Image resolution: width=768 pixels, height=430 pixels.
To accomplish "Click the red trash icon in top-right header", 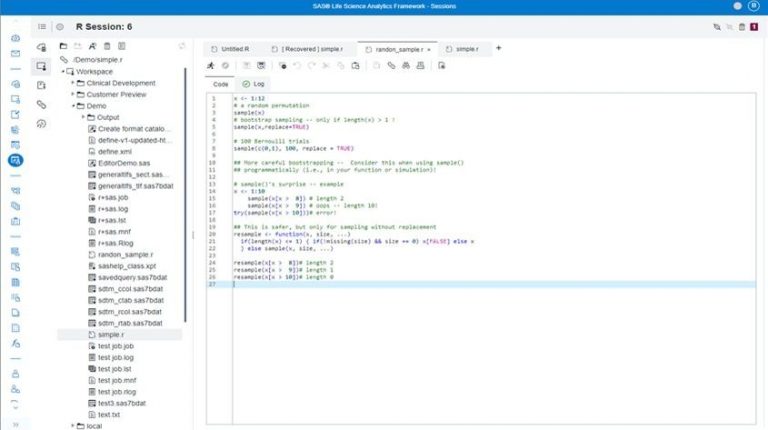I will (741, 27).
